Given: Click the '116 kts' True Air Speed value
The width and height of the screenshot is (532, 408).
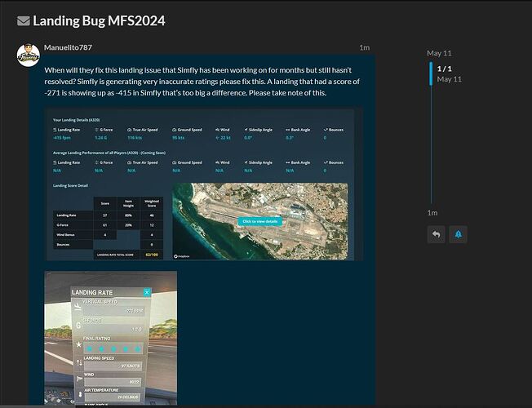Looking at the screenshot, I should pos(135,138).
